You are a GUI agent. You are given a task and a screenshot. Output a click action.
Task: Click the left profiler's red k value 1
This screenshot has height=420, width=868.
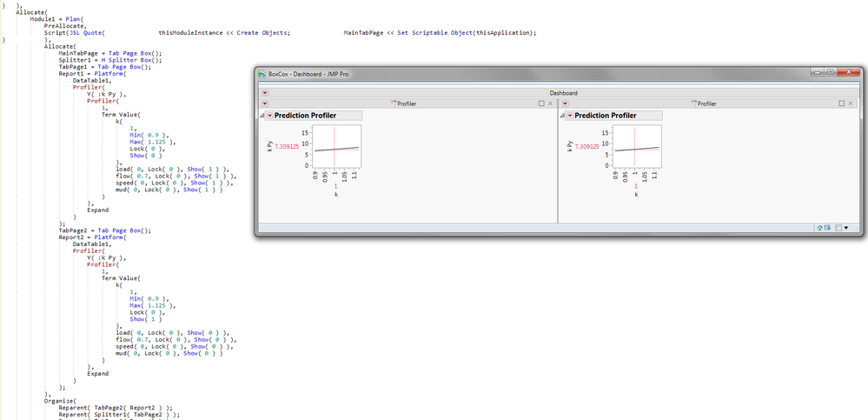[335, 186]
